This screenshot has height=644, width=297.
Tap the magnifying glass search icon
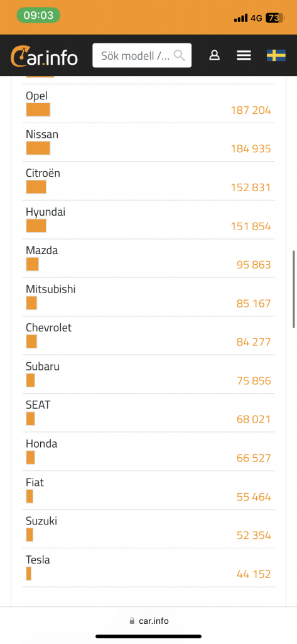pos(179,55)
